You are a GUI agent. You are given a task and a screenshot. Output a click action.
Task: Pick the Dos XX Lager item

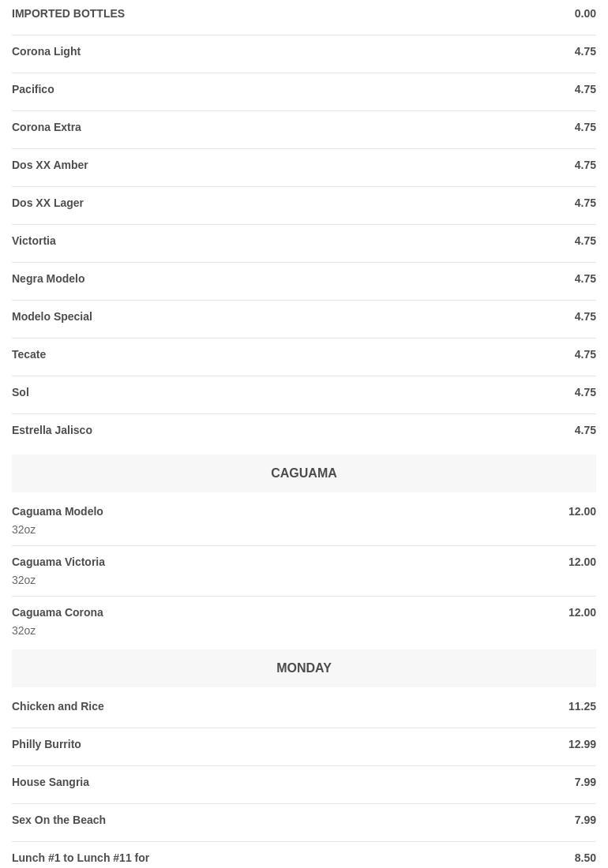[47, 203]
